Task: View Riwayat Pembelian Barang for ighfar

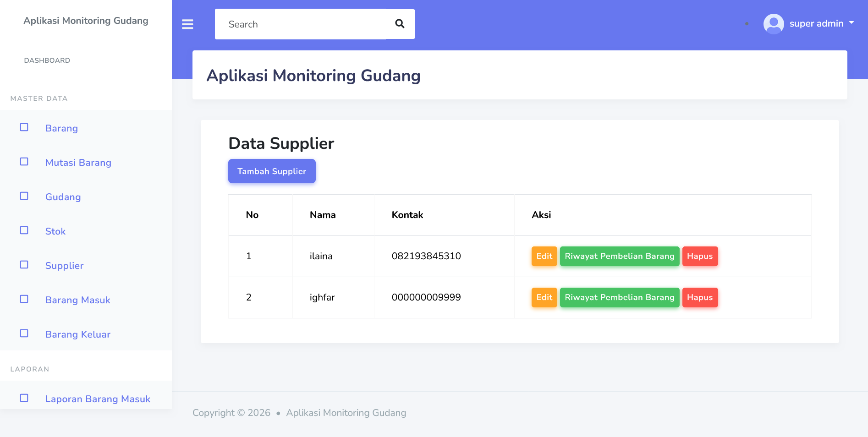Action: (619, 297)
